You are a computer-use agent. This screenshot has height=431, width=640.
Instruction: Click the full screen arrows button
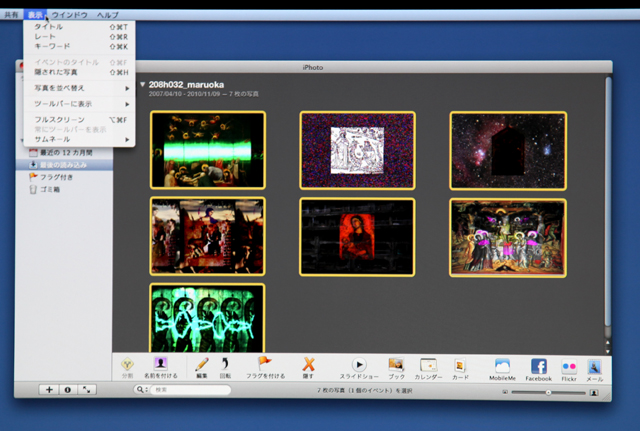coord(87,390)
